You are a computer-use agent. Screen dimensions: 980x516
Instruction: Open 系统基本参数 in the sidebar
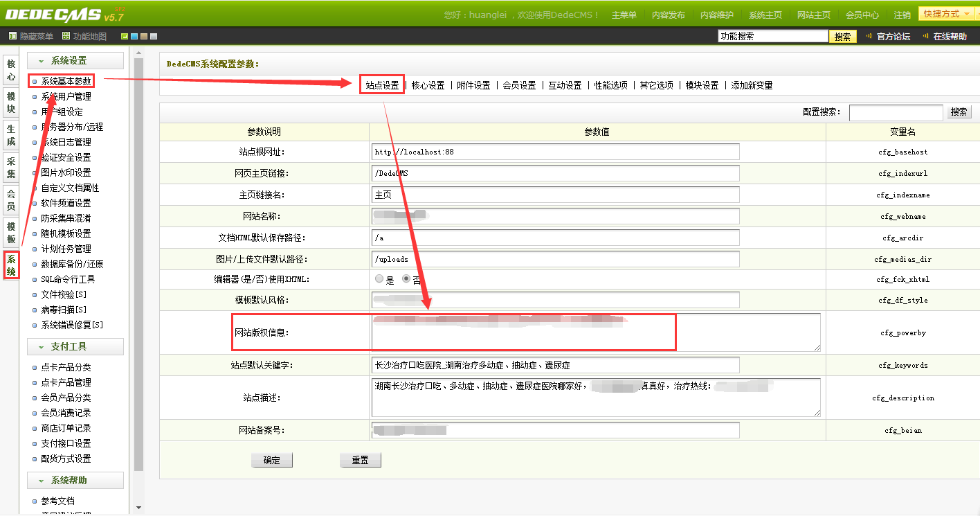tap(66, 81)
